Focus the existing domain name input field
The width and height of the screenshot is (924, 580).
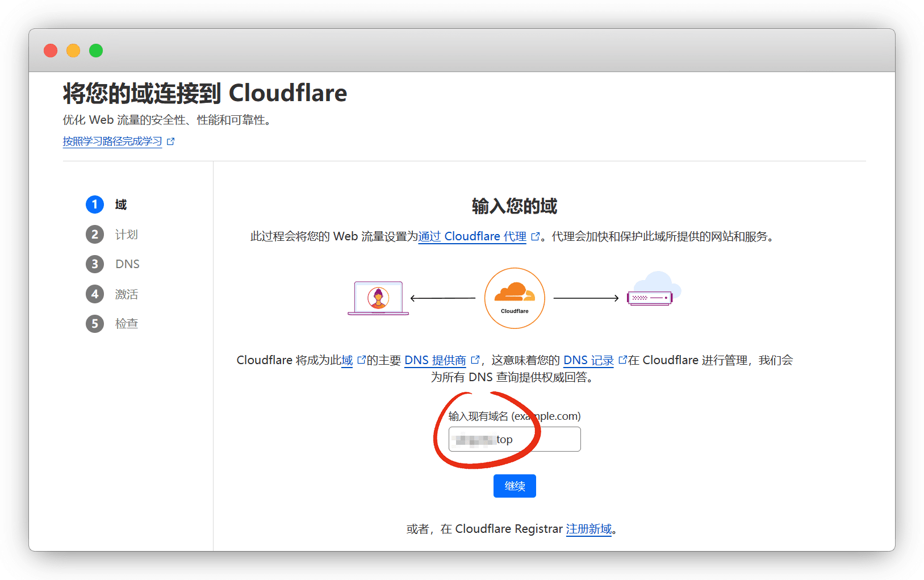tap(515, 439)
